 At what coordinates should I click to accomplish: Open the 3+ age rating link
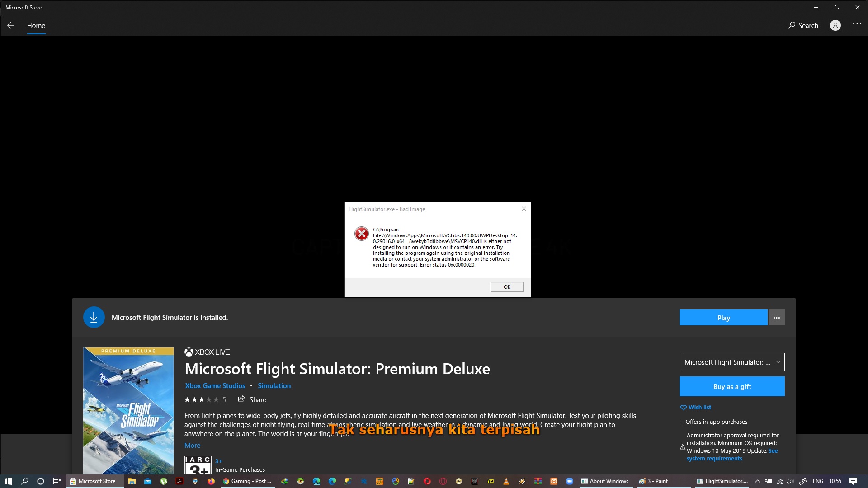point(218,461)
